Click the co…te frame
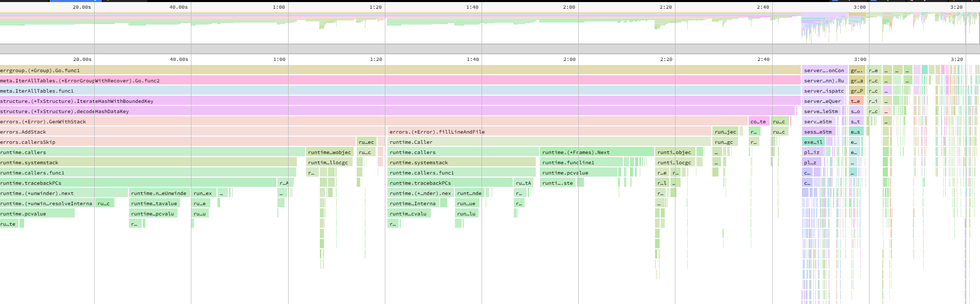Viewport: 980px width, 304px height. point(759,121)
